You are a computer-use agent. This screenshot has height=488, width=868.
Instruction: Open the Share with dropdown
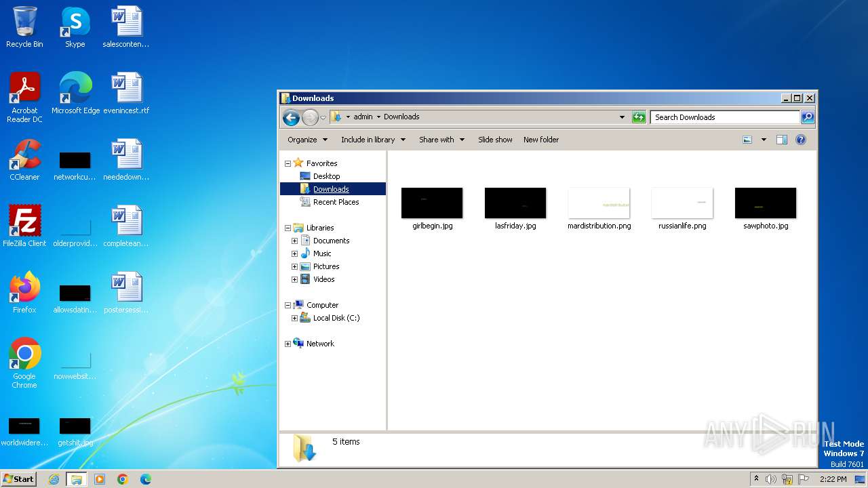pyautogui.click(x=441, y=140)
